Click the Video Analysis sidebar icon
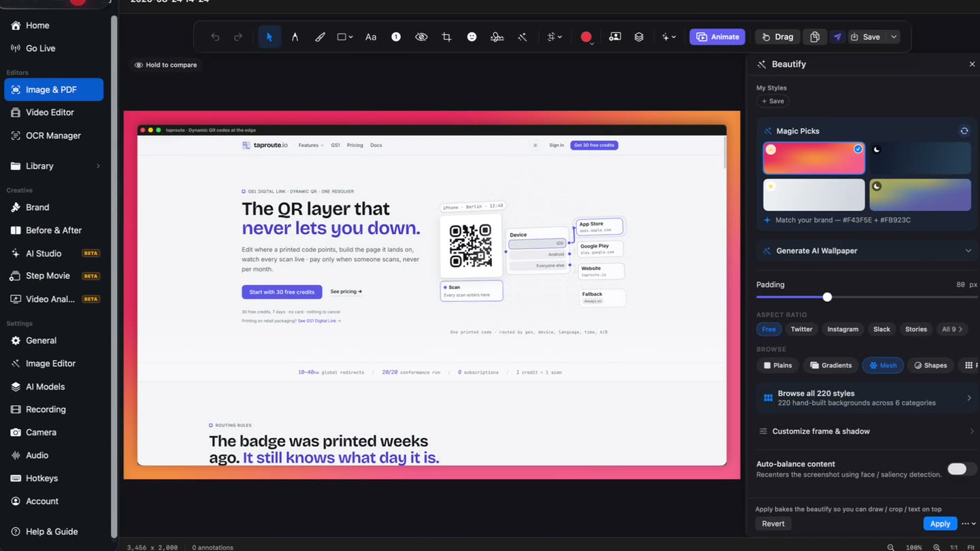980x551 pixels. point(15,299)
